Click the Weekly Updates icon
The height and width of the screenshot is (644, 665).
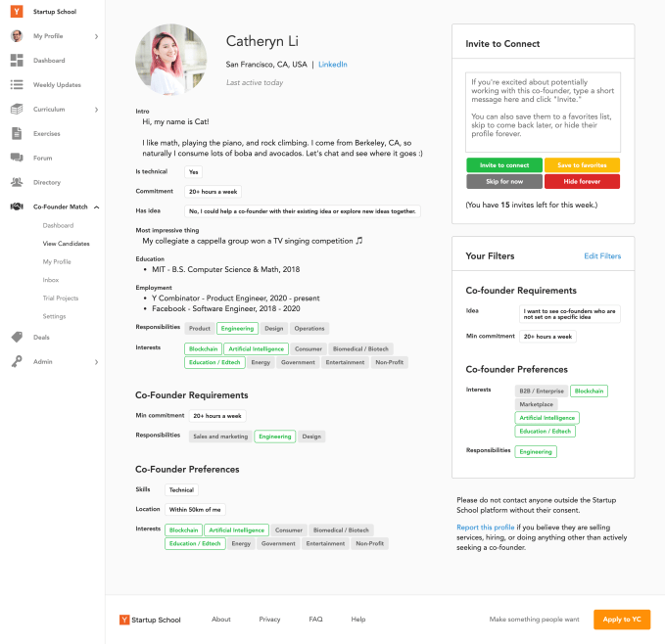pyautogui.click(x=17, y=85)
